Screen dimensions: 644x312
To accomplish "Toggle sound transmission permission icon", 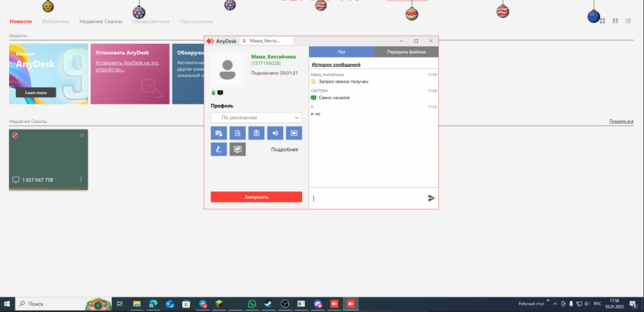I will [x=275, y=133].
